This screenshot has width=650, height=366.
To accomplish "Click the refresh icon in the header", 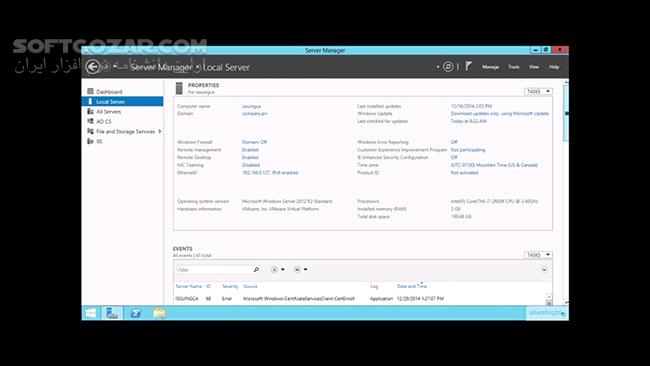I will [x=448, y=67].
